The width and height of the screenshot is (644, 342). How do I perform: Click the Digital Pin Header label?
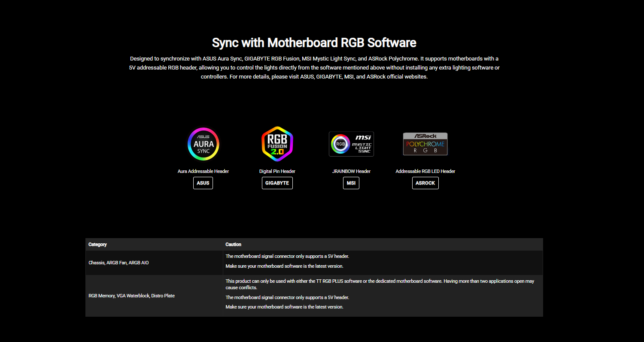[x=277, y=171]
